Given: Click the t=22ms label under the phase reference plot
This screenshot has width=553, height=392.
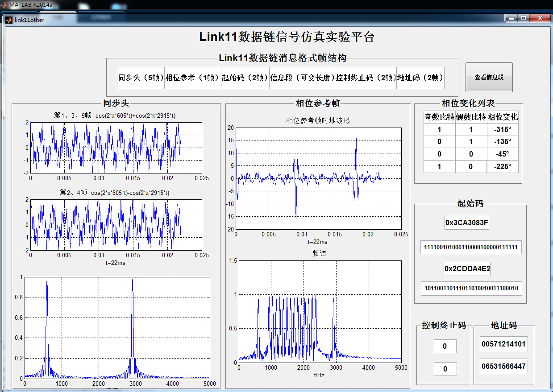Looking at the screenshot, I should pos(317,242).
